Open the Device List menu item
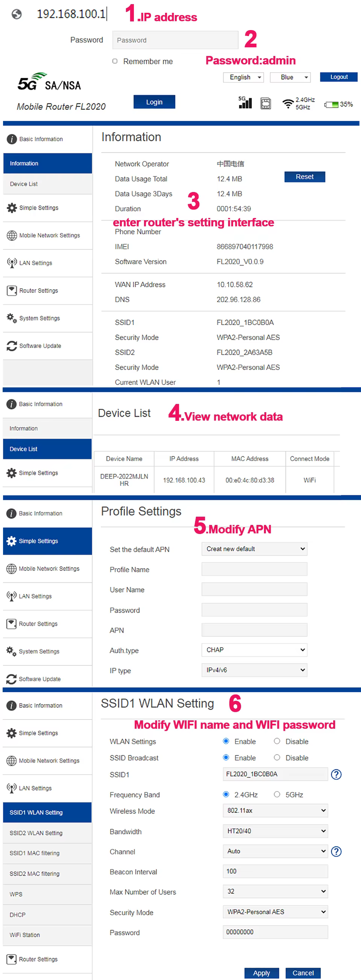Image resolution: width=361 pixels, height=980 pixels. coord(24,184)
